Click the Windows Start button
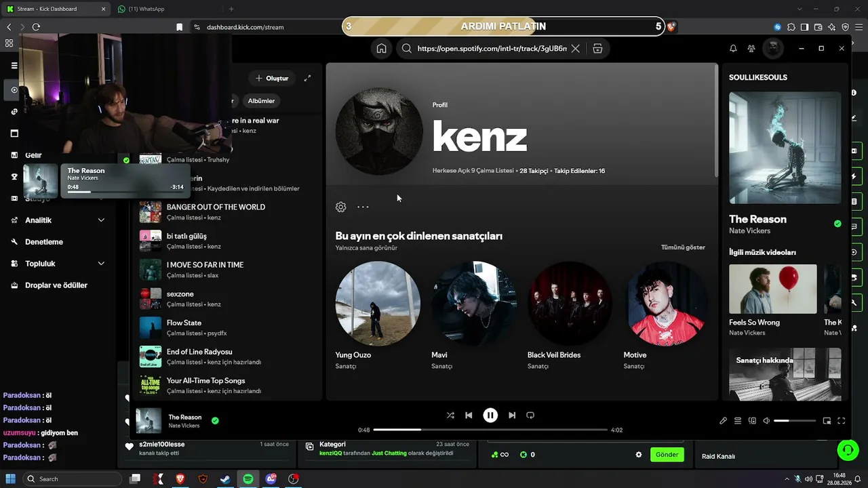 [11, 479]
